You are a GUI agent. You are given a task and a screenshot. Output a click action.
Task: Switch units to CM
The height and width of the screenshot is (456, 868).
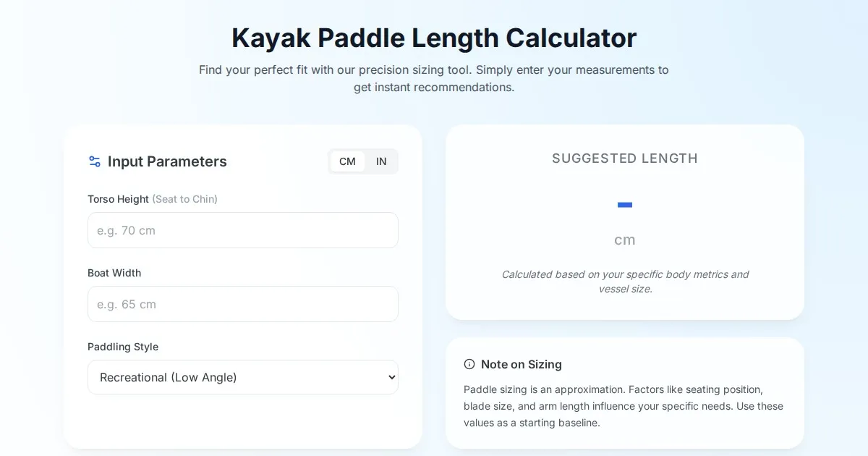click(347, 161)
